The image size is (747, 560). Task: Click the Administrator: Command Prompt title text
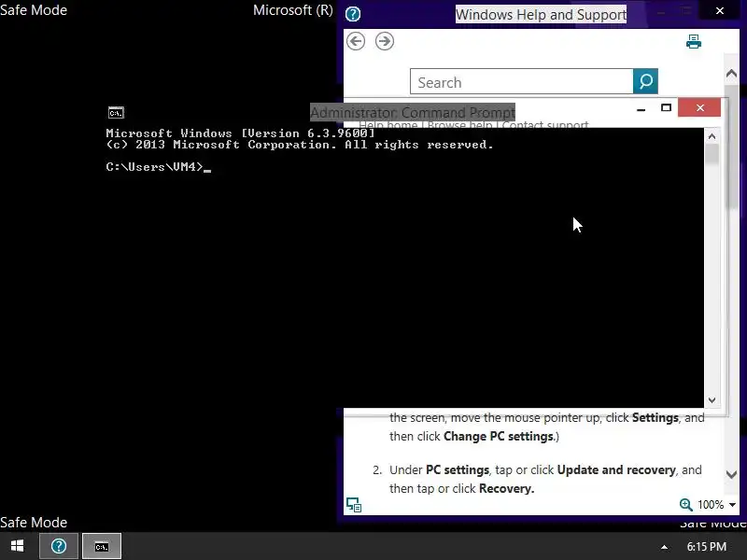(413, 112)
